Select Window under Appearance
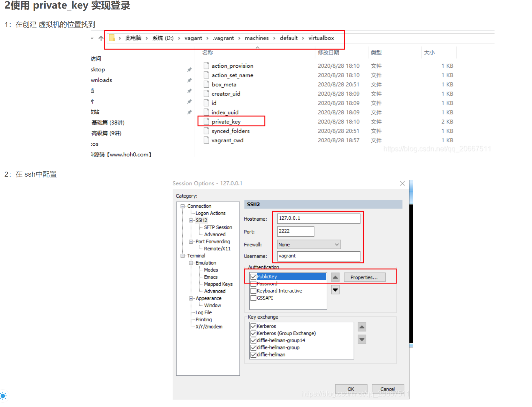 212,305
